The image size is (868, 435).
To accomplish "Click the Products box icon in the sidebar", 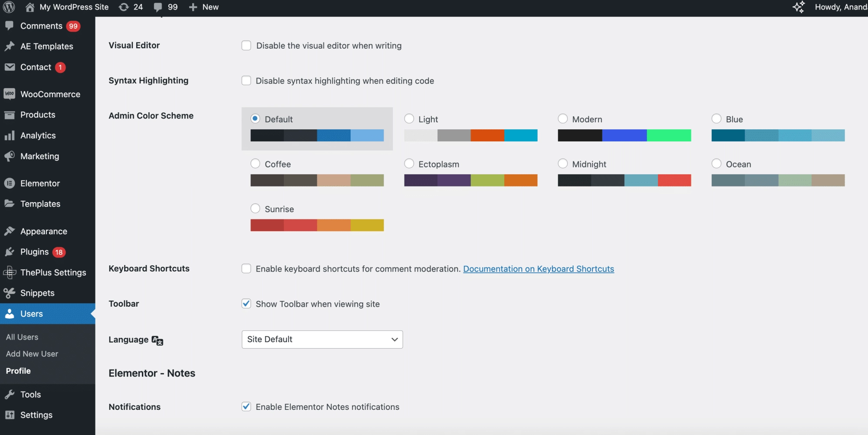I will tap(10, 114).
